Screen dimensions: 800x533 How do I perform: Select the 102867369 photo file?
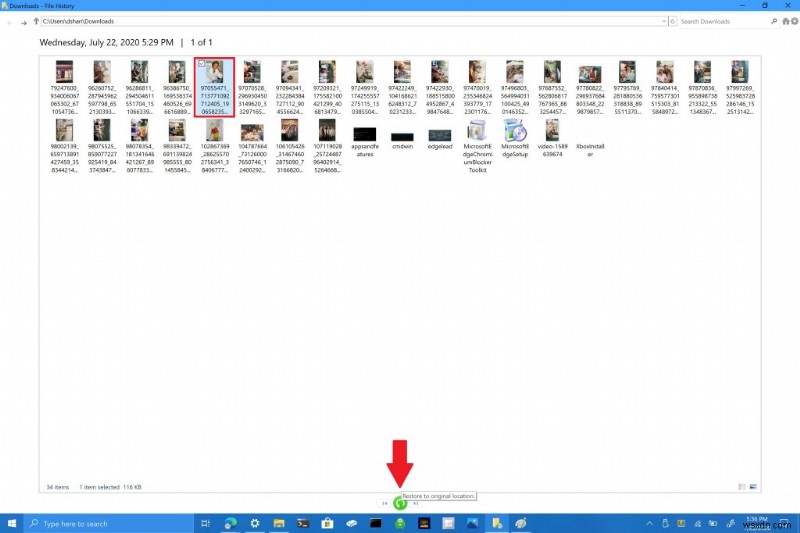click(215, 146)
